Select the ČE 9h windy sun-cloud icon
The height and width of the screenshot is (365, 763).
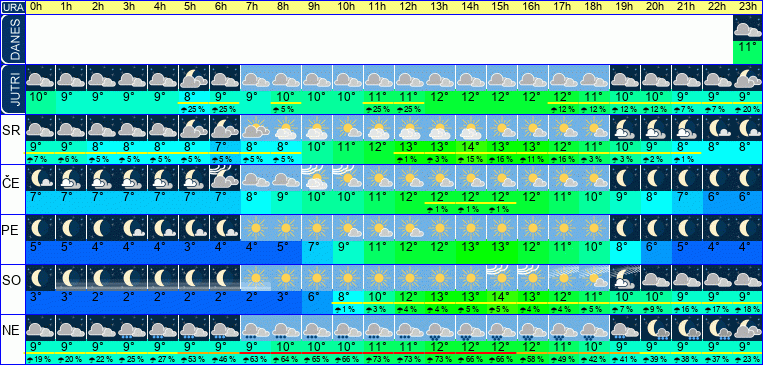click(317, 178)
